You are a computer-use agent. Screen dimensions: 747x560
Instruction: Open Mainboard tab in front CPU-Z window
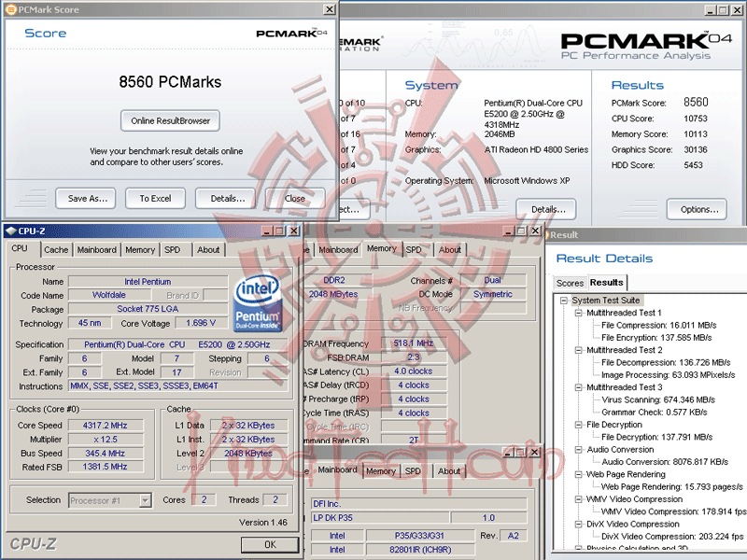click(97, 250)
